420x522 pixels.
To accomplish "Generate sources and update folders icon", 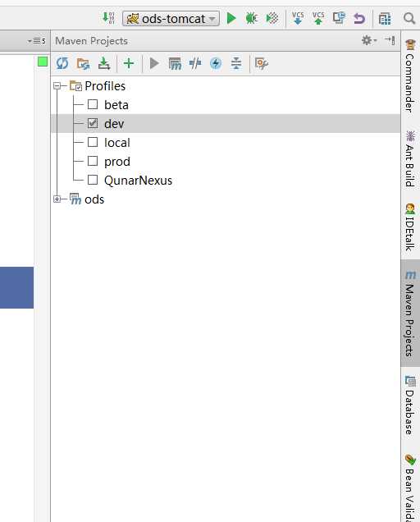I will [x=83, y=63].
